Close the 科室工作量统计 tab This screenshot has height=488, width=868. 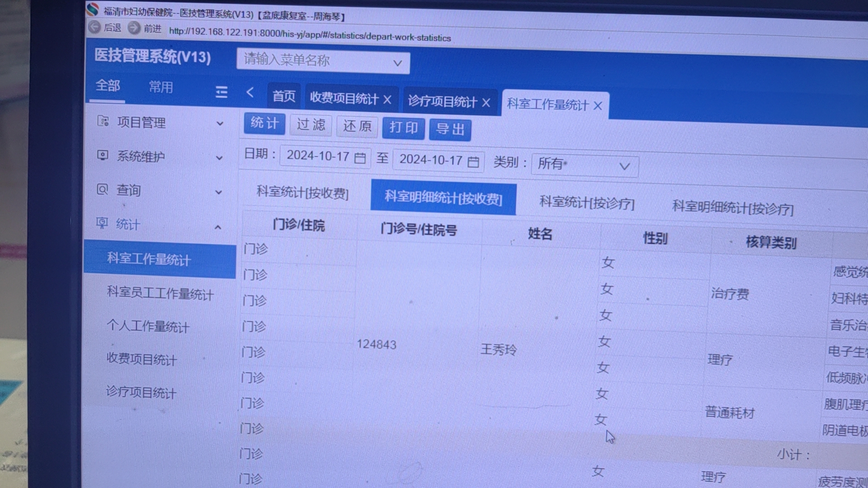pyautogui.click(x=598, y=106)
